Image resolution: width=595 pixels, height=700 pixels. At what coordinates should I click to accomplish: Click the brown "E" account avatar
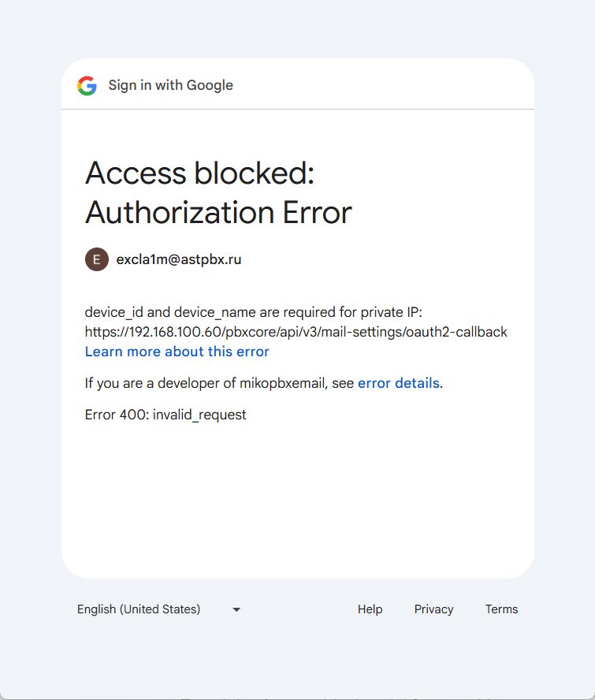click(x=96, y=259)
